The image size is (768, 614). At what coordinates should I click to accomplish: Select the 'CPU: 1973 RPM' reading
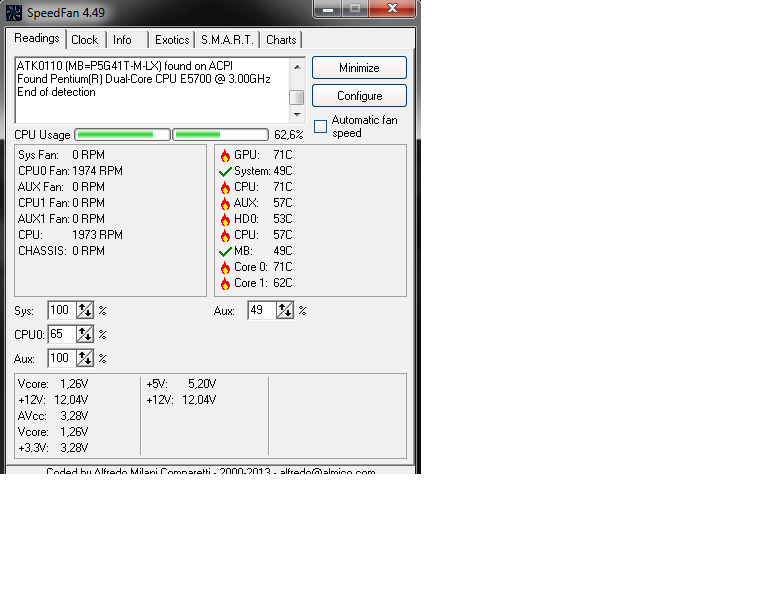71,235
